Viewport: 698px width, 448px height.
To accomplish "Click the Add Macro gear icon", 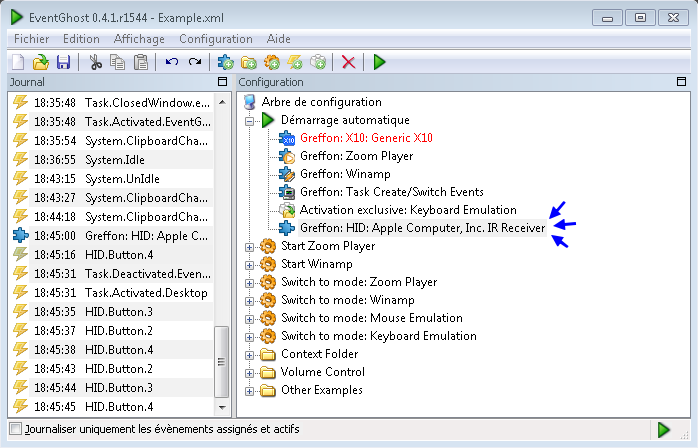I will (272, 62).
